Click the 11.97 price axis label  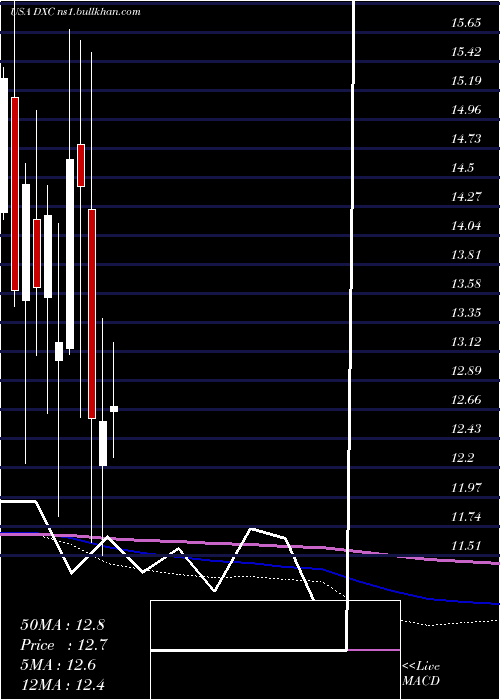(x=466, y=487)
